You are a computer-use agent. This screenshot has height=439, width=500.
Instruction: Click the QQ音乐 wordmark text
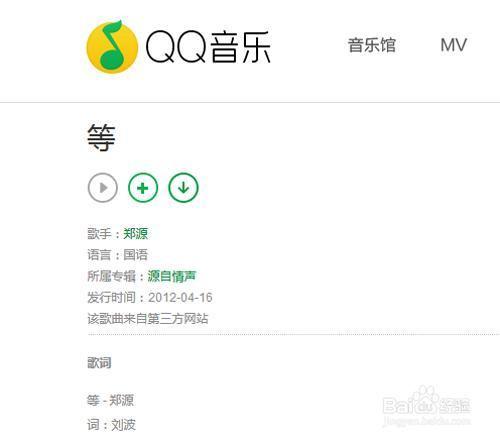208,47
